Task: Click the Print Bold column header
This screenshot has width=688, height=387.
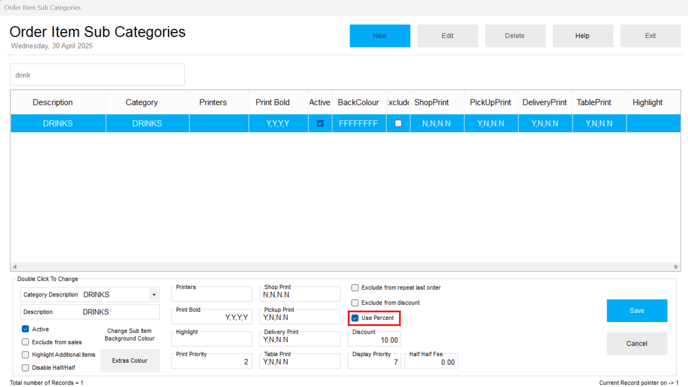Action: pyautogui.click(x=278, y=102)
